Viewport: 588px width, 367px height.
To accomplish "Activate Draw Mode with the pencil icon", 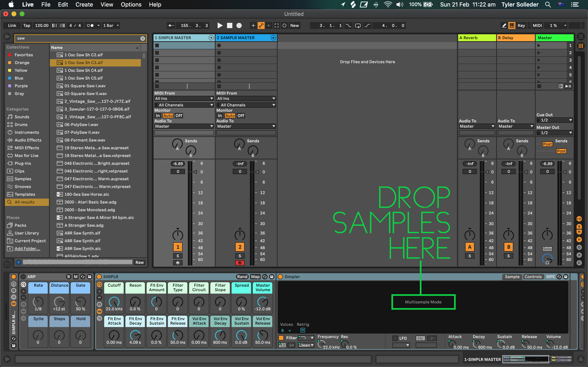I will tap(504, 25).
